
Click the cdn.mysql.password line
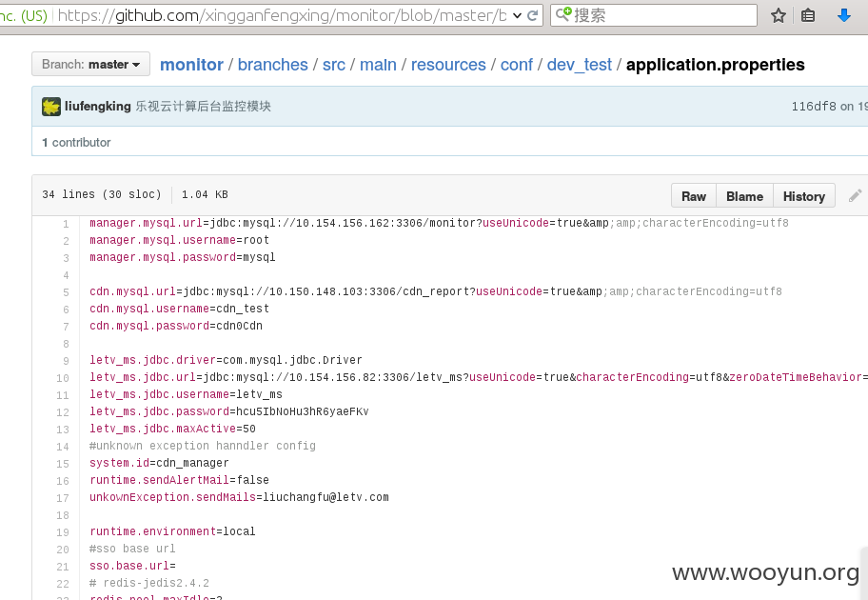(176, 326)
